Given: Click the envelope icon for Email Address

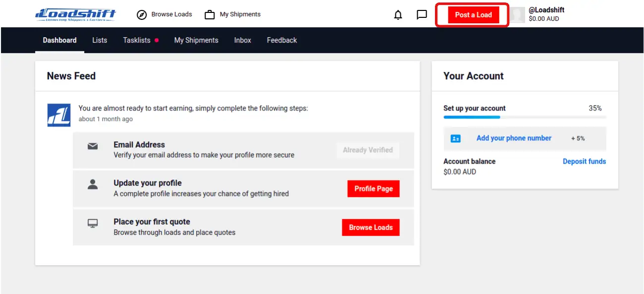Looking at the screenshot, I should pos(93,146).
